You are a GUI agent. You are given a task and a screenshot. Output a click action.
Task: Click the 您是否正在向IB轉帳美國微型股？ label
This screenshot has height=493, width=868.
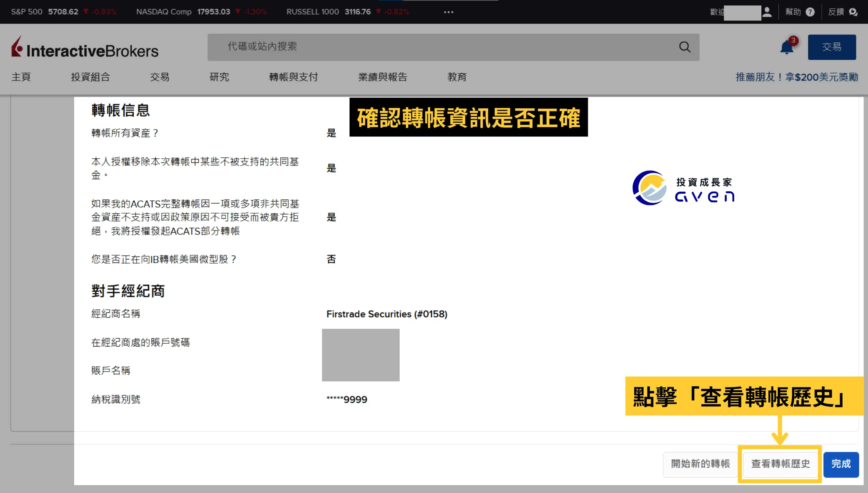164,259
